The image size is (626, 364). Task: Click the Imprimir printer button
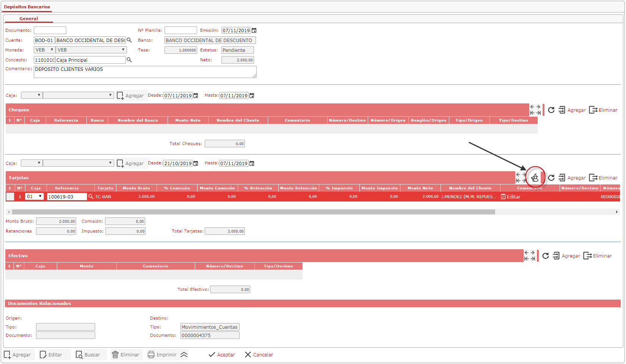point(162,355)
